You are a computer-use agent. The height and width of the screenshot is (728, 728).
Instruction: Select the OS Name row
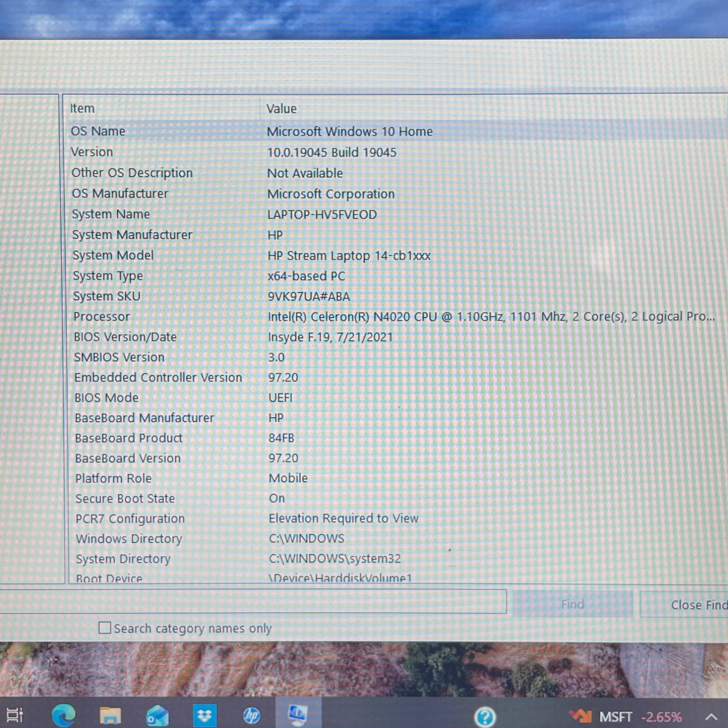(395, 131)
